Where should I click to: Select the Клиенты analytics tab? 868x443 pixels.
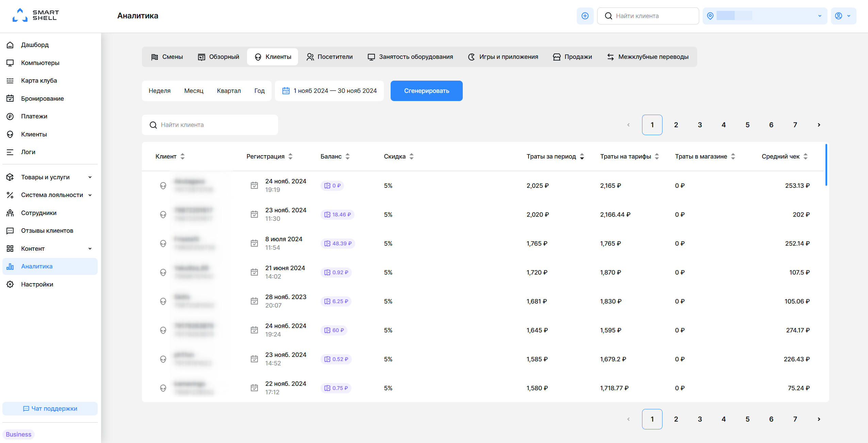coord(273,57)
